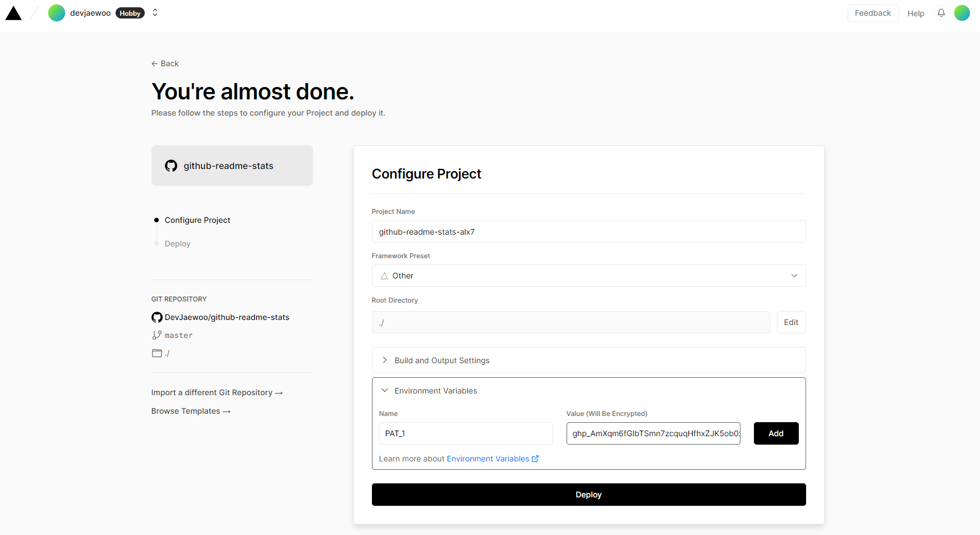The image size is (980, 535).
Task: Focus the Project Name input field
Action: click(588, 231)
